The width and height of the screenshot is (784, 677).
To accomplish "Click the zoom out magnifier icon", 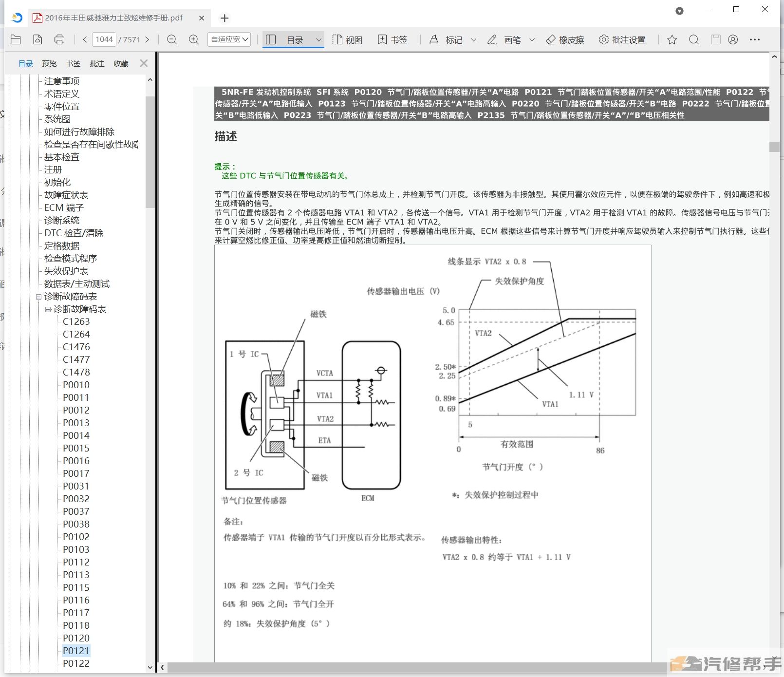I will point(172,39).
